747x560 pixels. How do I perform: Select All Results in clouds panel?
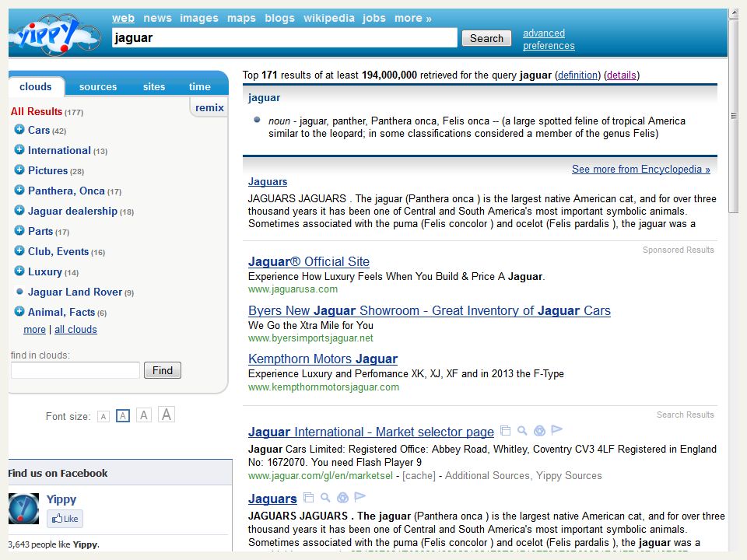click(37, 111)
